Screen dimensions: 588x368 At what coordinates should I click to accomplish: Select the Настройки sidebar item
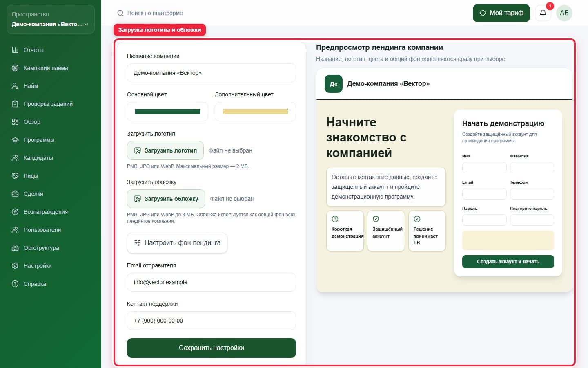[x=51, y=266]
